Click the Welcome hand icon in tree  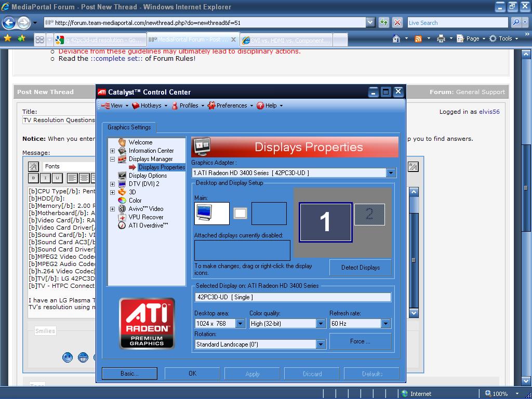point(122,142)
